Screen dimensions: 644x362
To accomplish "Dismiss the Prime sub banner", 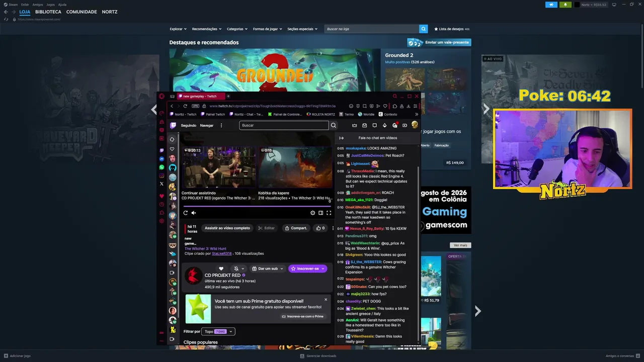I will [x=326, y=300].
